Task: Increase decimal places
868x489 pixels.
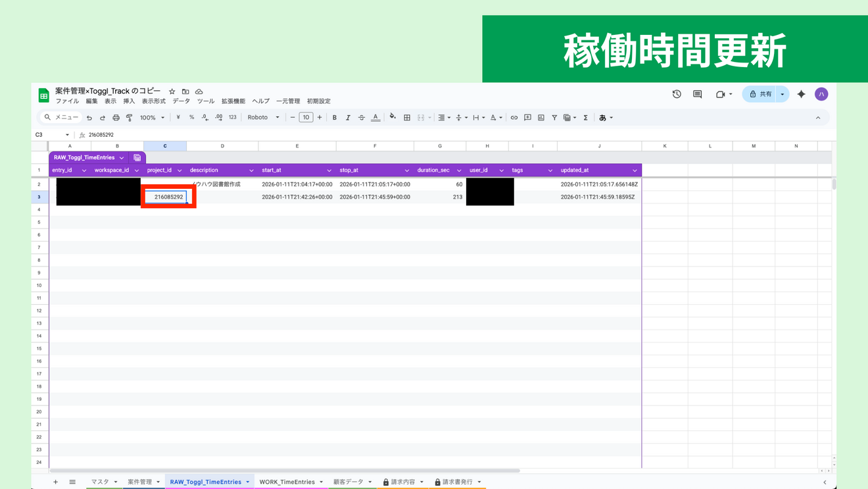Action: click(x=218, y=118)
